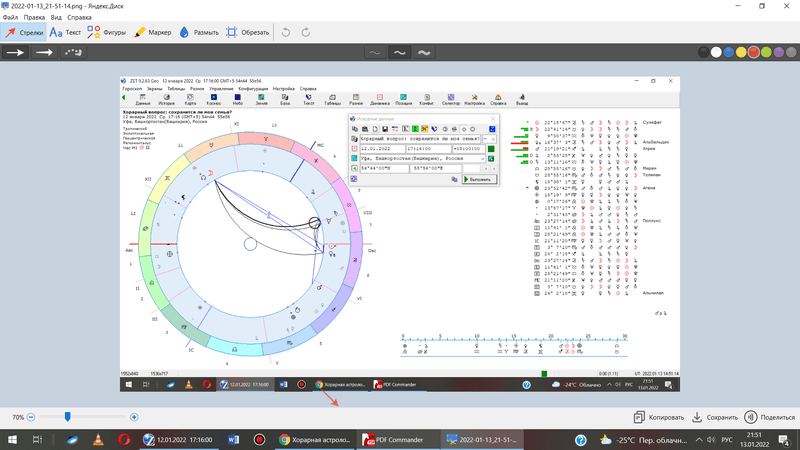The height and width of the screenshot is (450, 800).
Task: Select the Стрелки arrow tool
Action: pos(24,32)
